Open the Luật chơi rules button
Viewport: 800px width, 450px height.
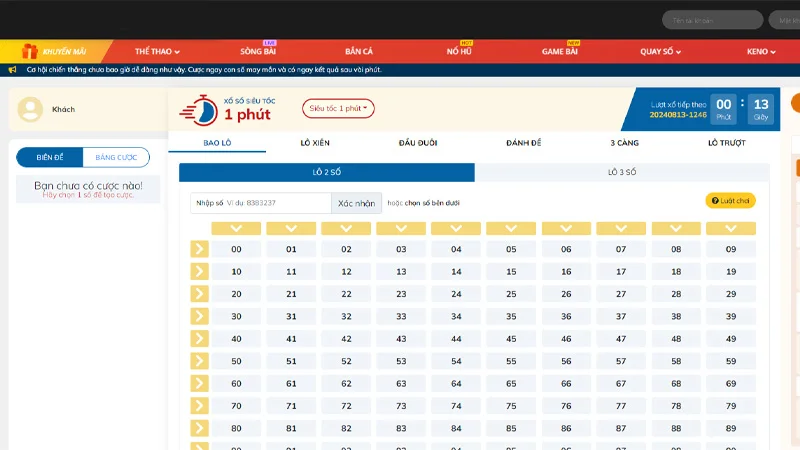pos(730,201)
